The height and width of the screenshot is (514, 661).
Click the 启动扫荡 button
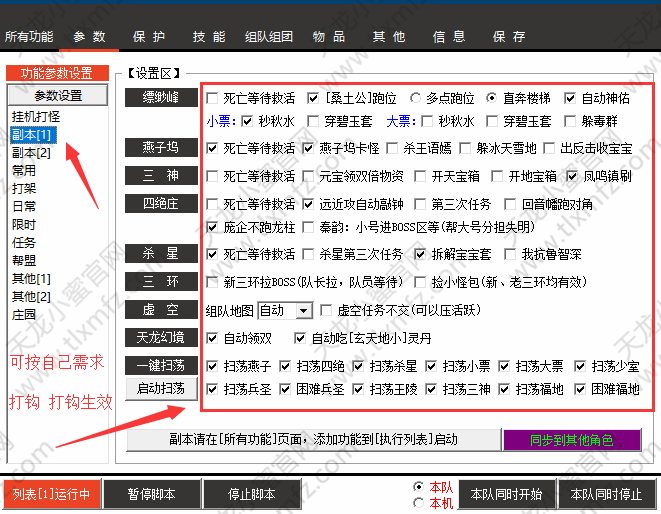161,388
